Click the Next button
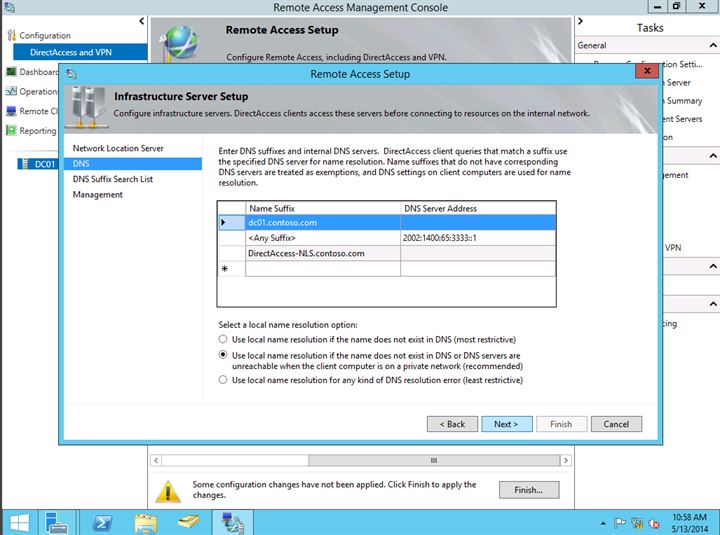Screen dimensions: 720x535 506,424
